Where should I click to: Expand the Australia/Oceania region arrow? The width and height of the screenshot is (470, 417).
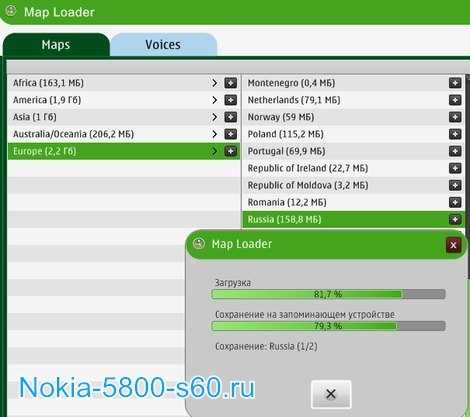[x=215, y=134]
